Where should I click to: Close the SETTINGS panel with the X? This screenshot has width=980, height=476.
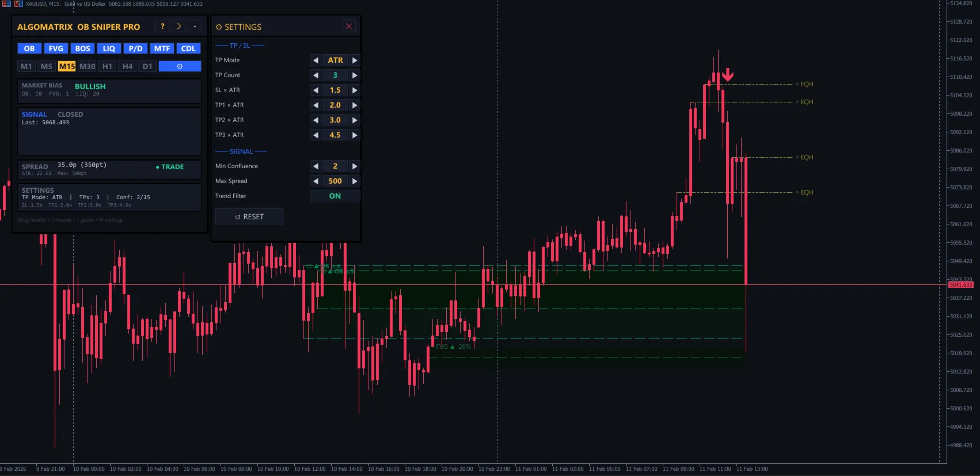(348, 26)
